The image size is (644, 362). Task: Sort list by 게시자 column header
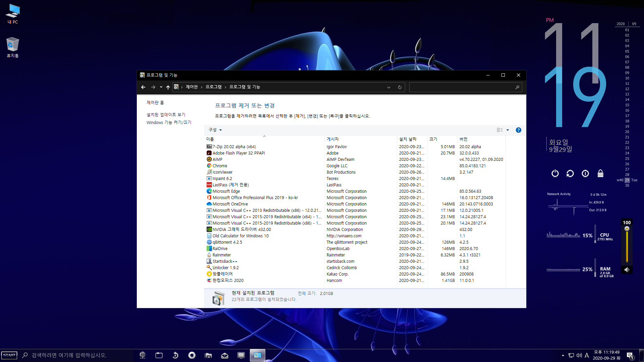click(x=361, y=139)
